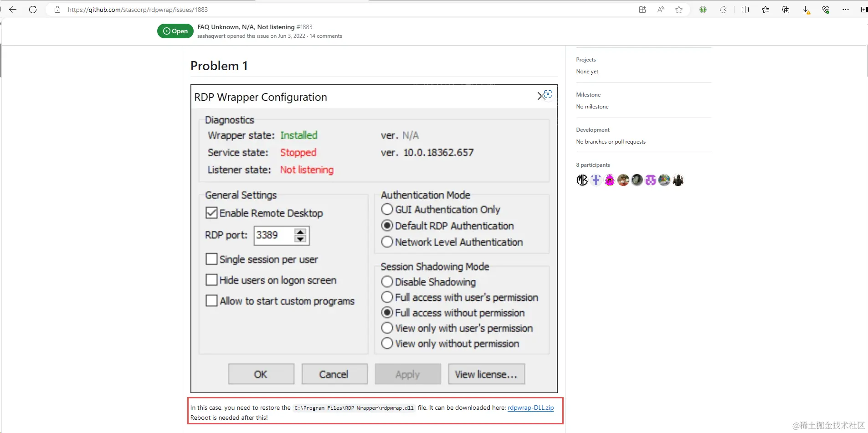Click the Milestone sidebar heading
This screenshot has width=868, height=433.
tap(588, 95)
